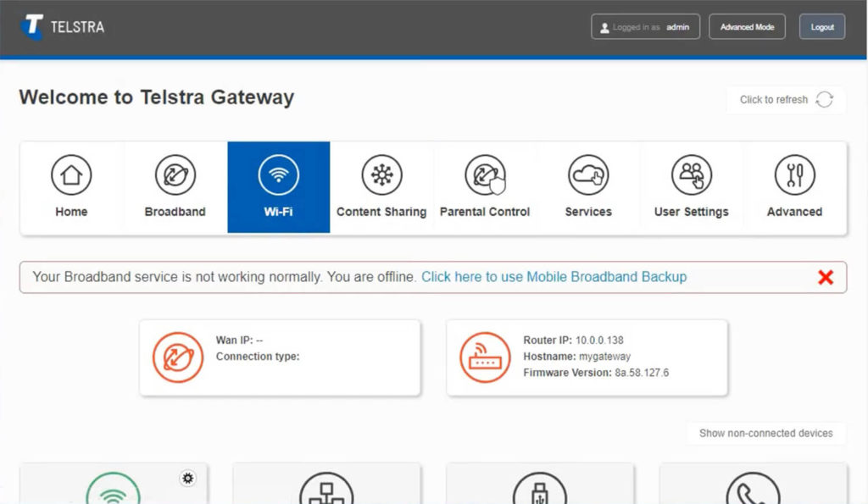868x504 pixels.
Task: Show non-connected devices
Action: click(x=765, y=433)
